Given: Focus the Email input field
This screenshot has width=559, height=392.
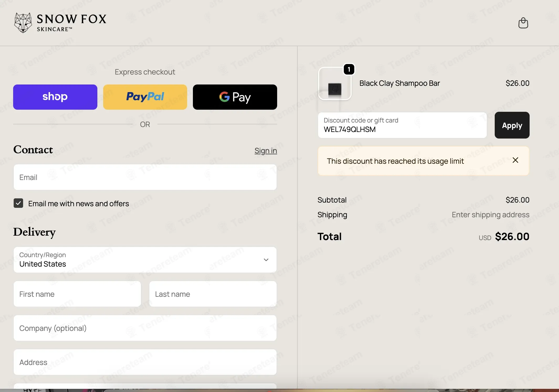Looking at the screenshot, I should tap(145, 177).
